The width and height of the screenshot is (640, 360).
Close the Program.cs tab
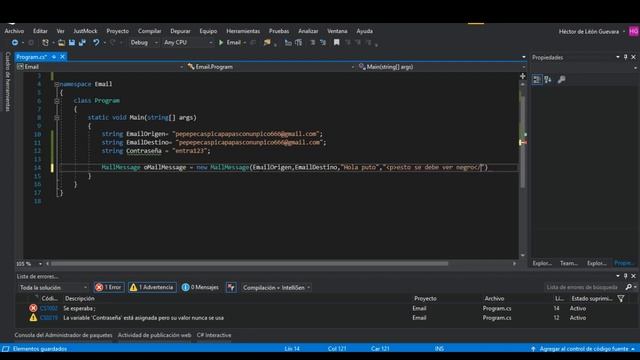pyautogui.click(x=62, y=57)
